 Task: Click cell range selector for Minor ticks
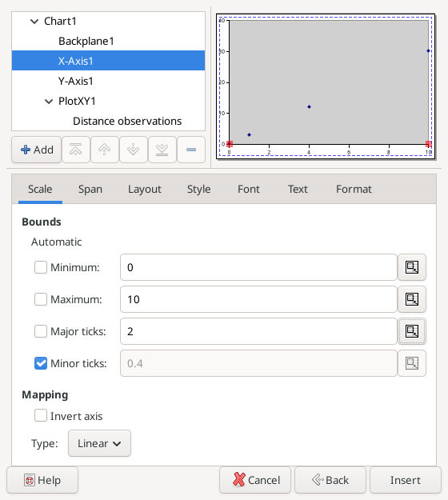412,363
